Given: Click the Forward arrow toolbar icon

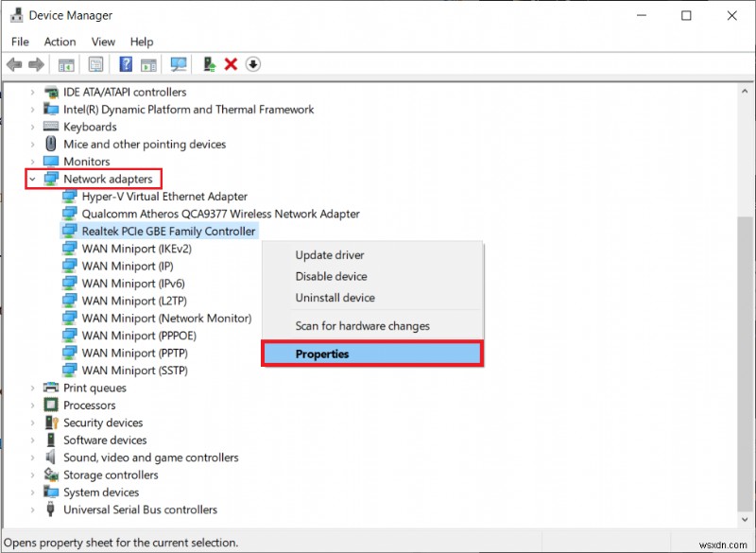Looking at the screenshot, I should pos(36,64).
